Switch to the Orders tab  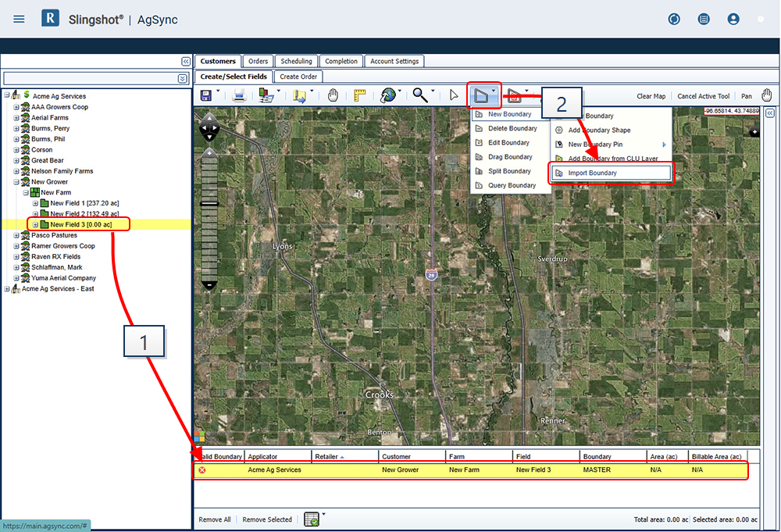pyautogui.click(x=258, y=61)
